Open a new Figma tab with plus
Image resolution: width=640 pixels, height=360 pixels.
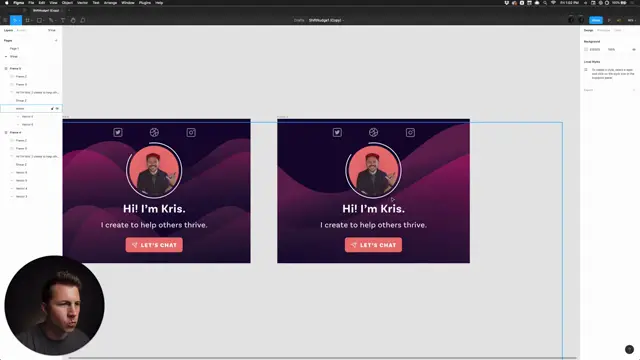click(69, 10)
